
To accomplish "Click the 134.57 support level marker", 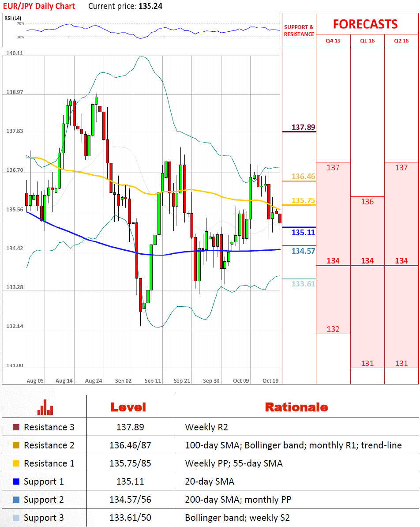I will [x=303, y=251].
